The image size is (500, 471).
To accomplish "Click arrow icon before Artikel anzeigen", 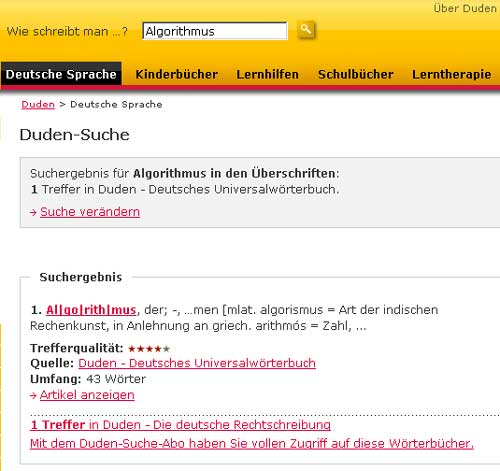I will (x=33, y=396).
